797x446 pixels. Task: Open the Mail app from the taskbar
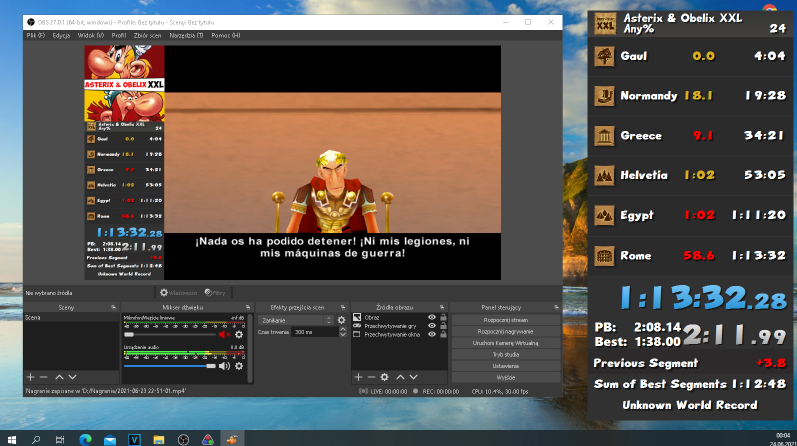[x=109, y=439]
